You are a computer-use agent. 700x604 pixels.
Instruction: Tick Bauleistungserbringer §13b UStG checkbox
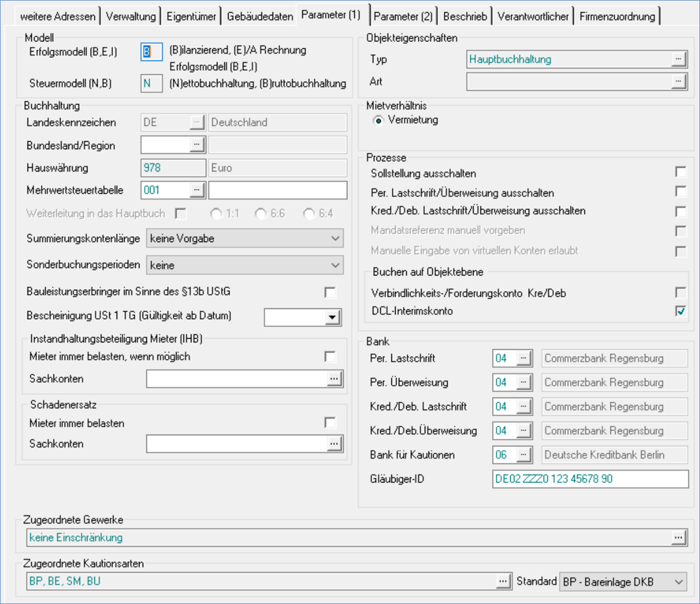330,292
